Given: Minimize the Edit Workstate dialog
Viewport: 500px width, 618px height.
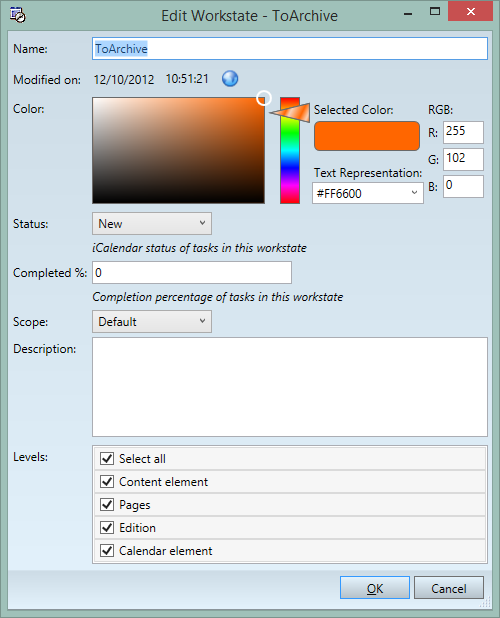Looking at the screenshot, I should tap(408, 13).
